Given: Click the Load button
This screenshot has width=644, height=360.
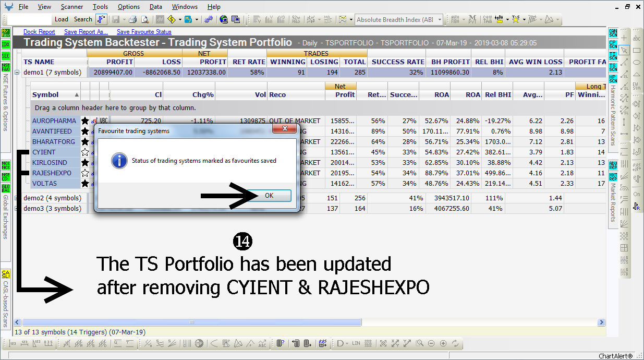Looking at the screenshot, I should [62, 19].
